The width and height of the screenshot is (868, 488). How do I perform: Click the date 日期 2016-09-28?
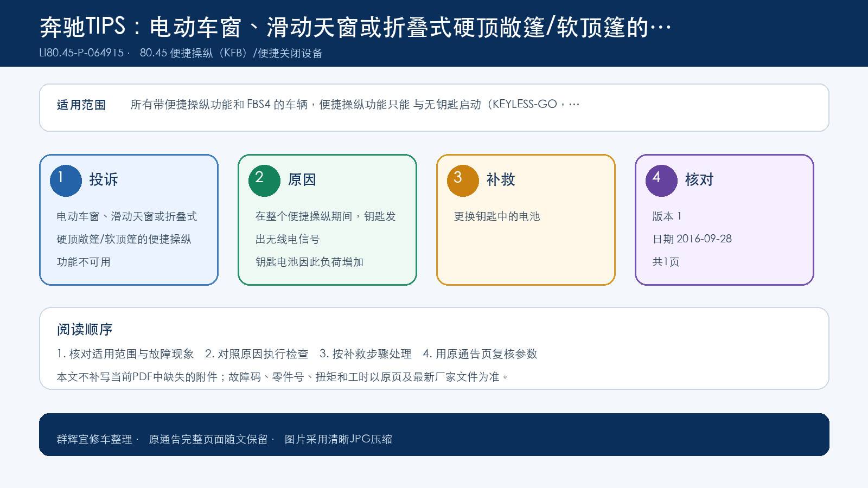pos(692,239)
